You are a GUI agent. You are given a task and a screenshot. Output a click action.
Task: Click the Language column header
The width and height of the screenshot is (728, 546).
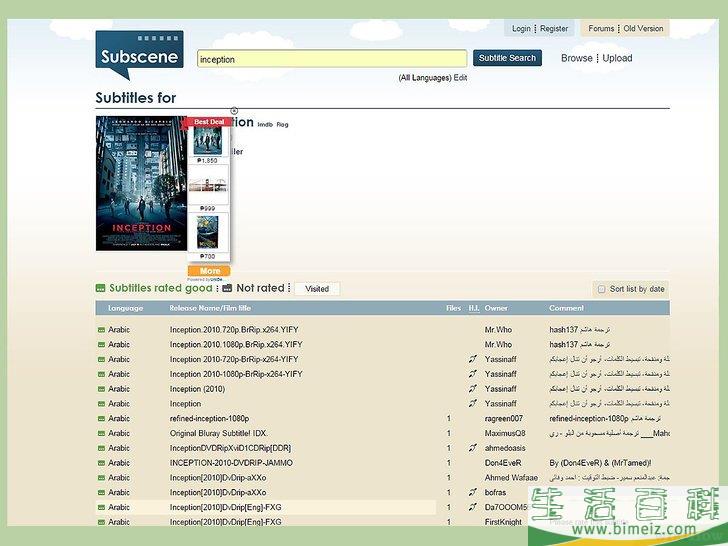coord(125,308)
